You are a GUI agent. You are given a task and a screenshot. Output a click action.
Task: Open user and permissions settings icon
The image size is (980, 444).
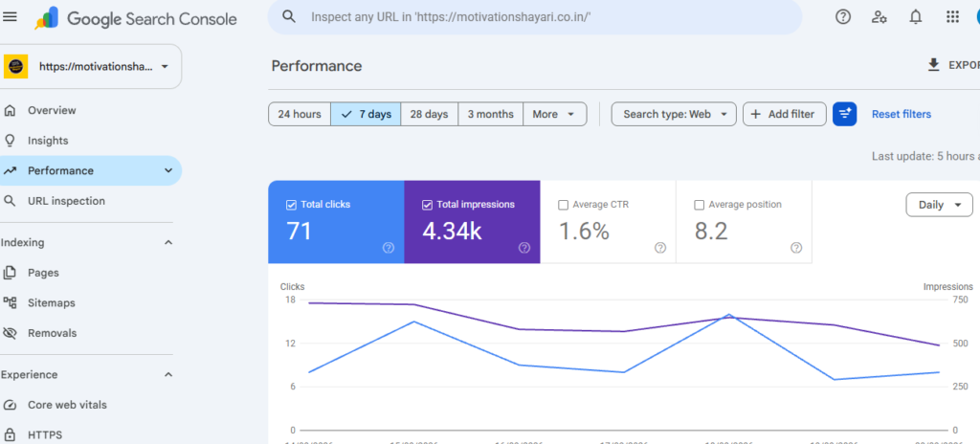click(x=880, y=17)
